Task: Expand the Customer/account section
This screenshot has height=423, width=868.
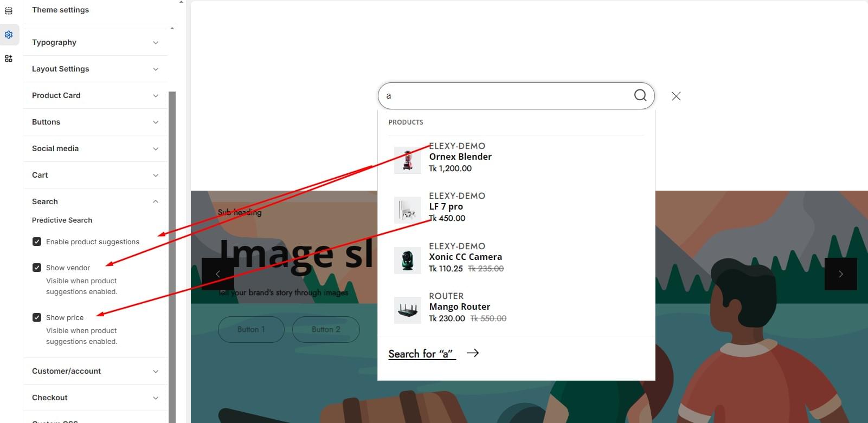Action: pyautogui.click(x=95, y=371)
